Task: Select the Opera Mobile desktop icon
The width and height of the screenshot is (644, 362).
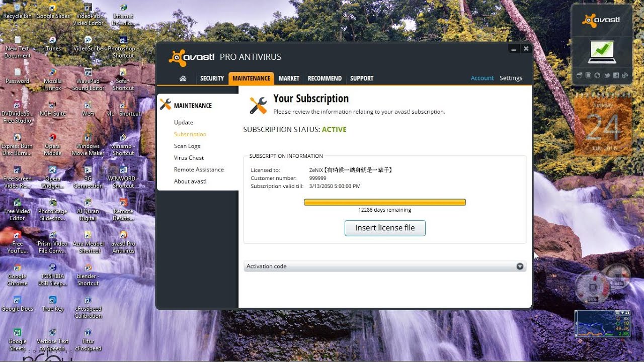Action: 52,145
